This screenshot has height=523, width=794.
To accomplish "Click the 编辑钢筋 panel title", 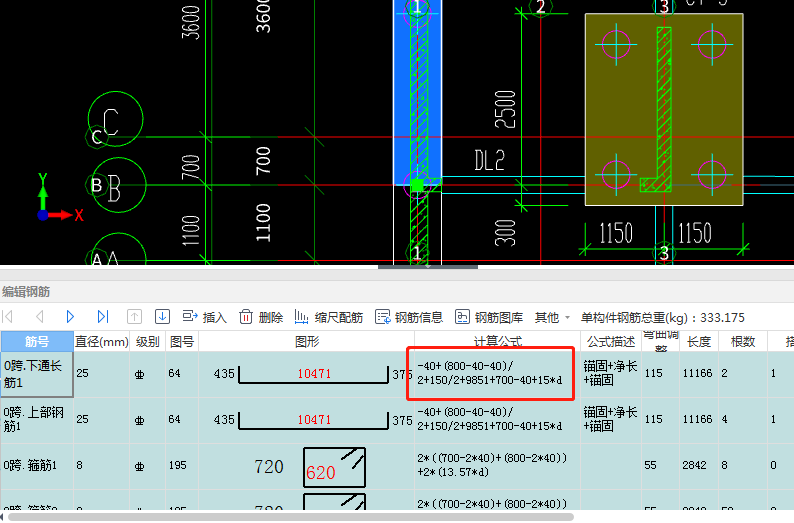I will coord(26,292).
